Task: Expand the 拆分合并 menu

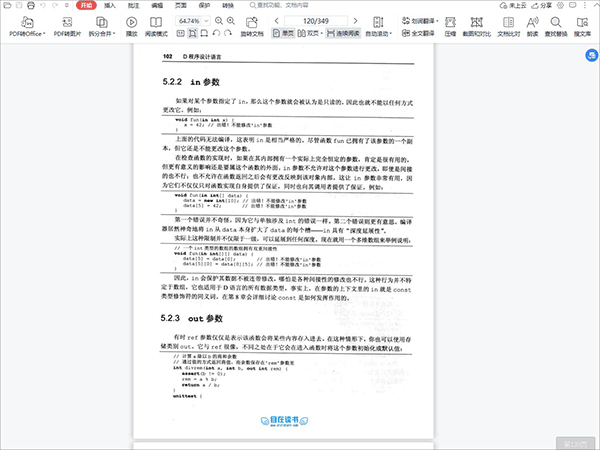Action: click(102, 26)
